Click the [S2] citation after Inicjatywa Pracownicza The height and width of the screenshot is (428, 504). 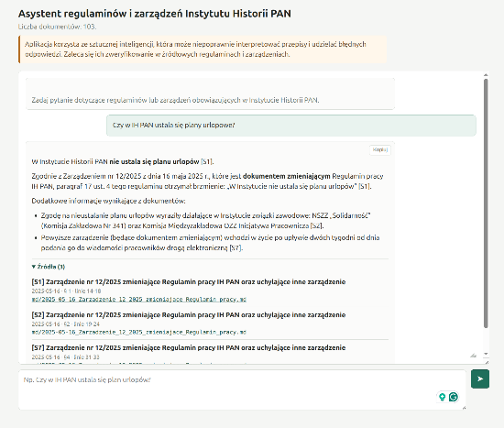(x=316, y=225)
